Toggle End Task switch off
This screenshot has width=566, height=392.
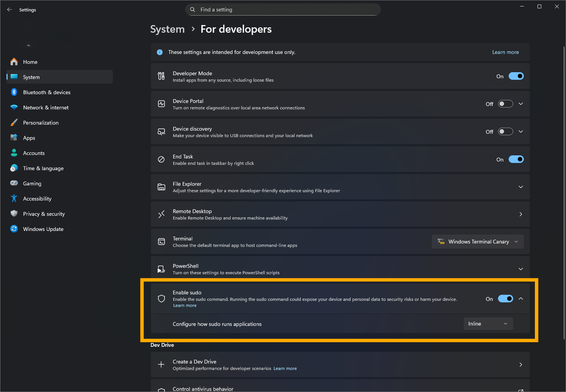tap(516, 159)
